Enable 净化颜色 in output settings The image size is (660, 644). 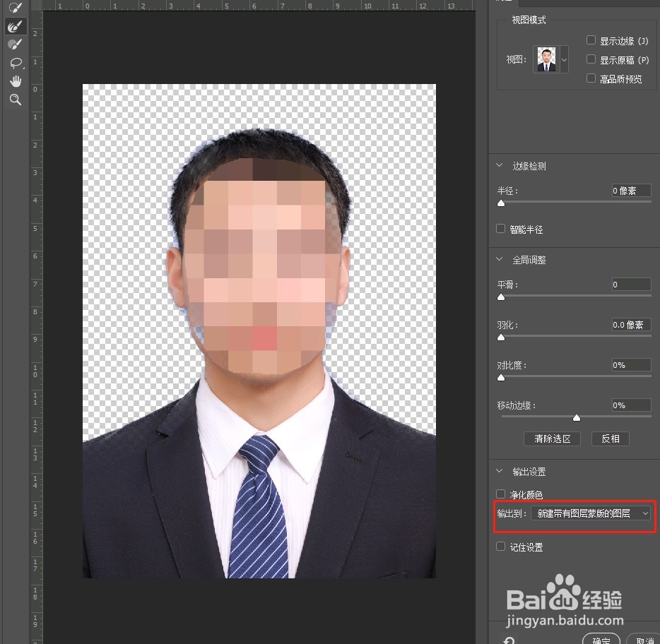[500, 494]
